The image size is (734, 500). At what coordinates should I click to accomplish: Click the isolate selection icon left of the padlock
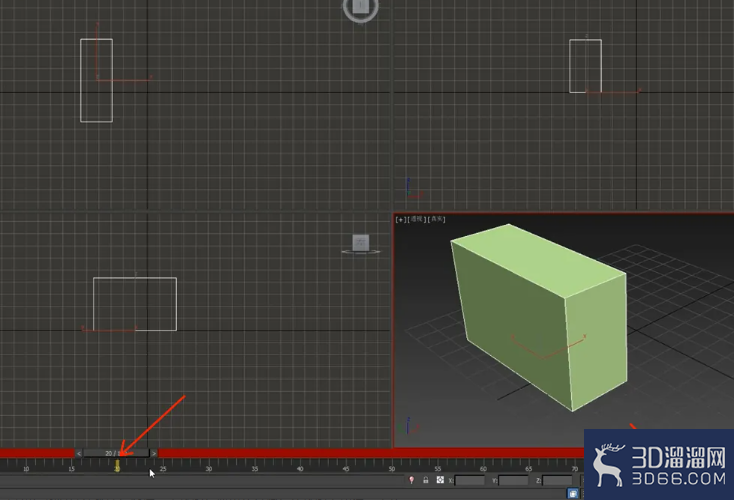click(411, 480)
